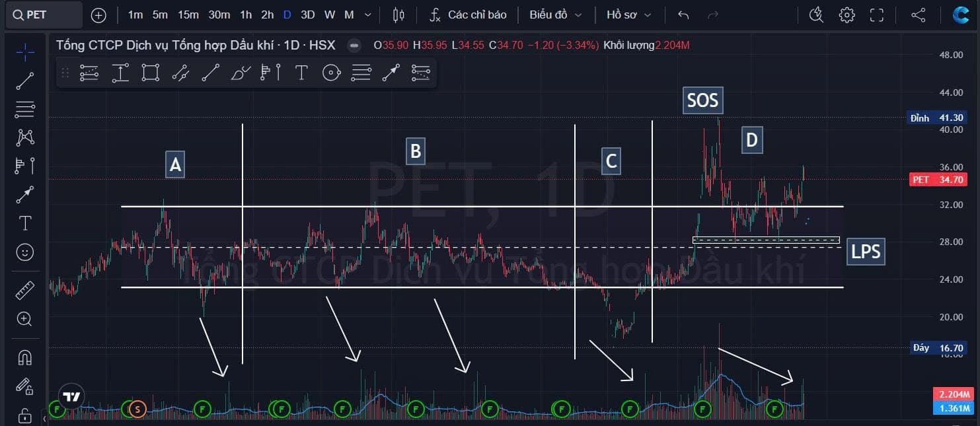Image resolution: width=980 pixels, height=426 pixels.
Task: Pick position tool in favorites toolbar
Action: 271,72
